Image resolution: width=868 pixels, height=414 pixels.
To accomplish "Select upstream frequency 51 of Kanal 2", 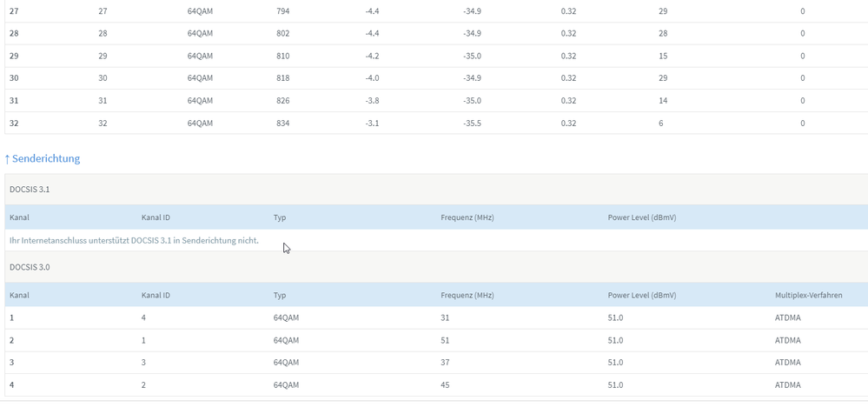I will point(445,340).
